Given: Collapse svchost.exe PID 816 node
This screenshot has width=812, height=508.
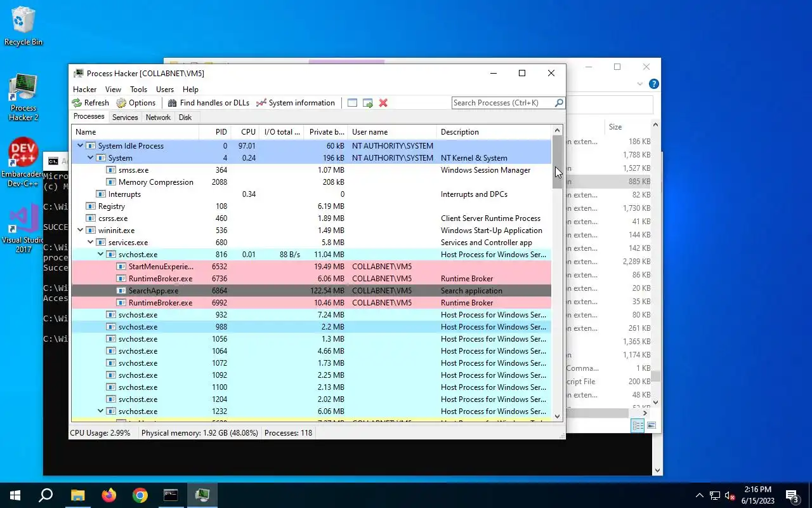Looking at the screenshot, I should 100,255.
